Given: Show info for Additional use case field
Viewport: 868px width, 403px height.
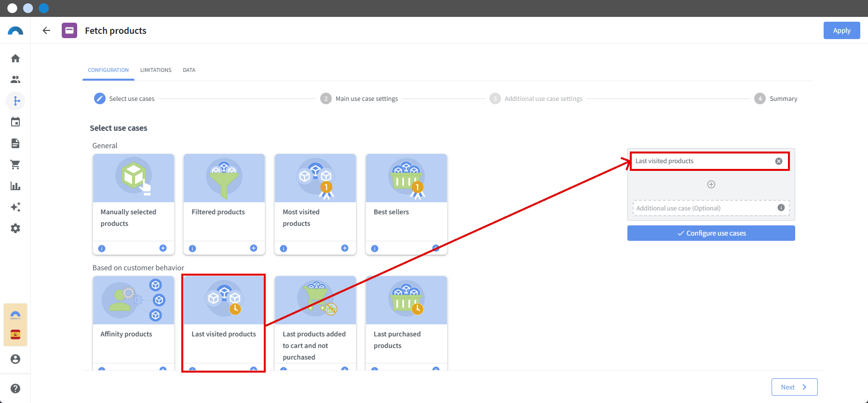Looking at the screenshot, I should tap(781, 208).
